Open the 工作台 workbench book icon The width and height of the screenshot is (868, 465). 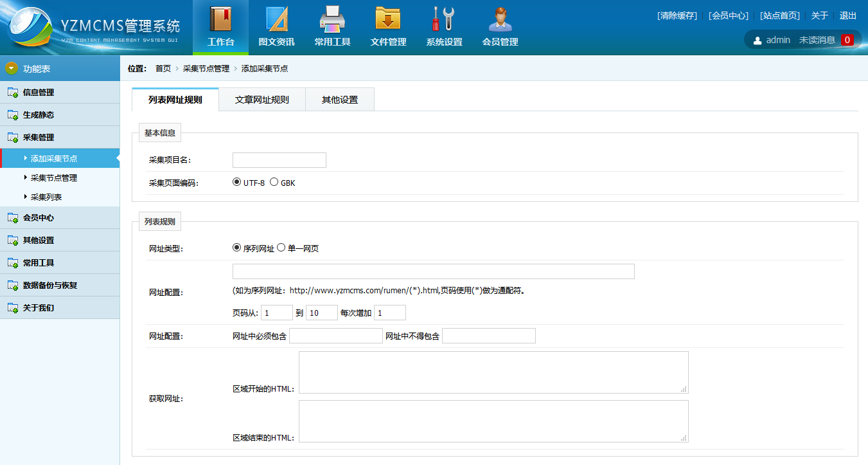click(220, 19)
